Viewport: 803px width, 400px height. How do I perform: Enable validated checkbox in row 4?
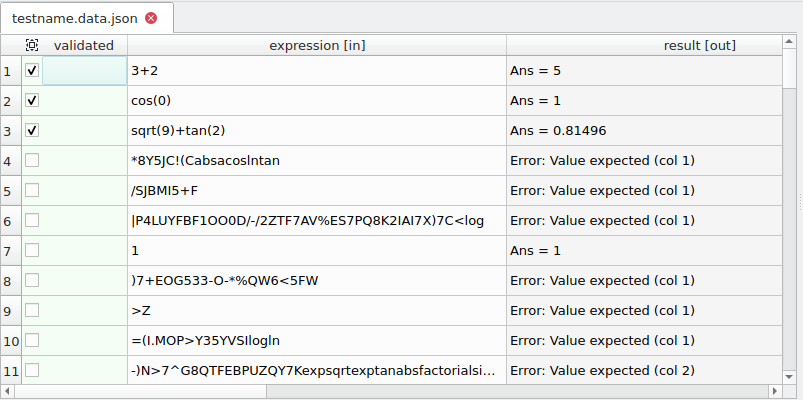point(32,161)
